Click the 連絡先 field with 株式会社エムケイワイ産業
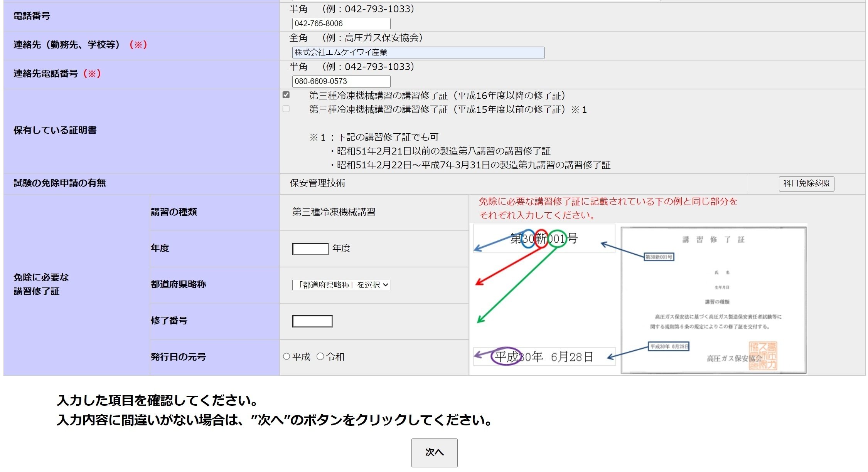Viewport: 868px width, 472px height. [418, 52]
